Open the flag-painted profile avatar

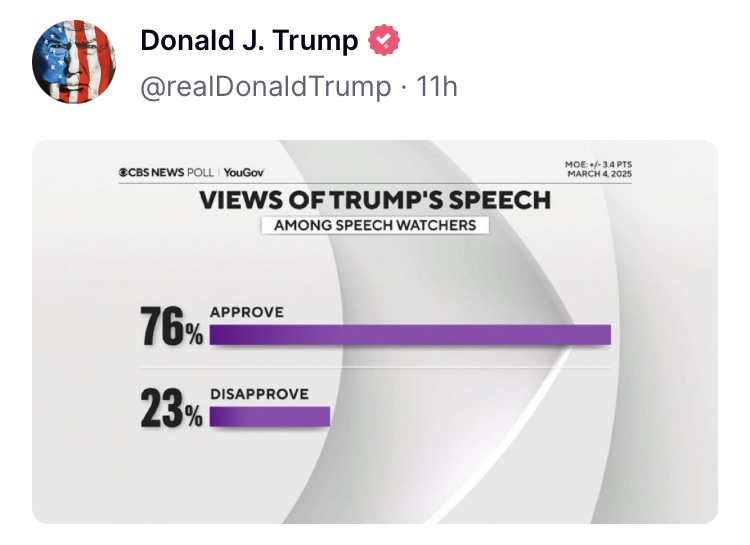tap(74, 62)
